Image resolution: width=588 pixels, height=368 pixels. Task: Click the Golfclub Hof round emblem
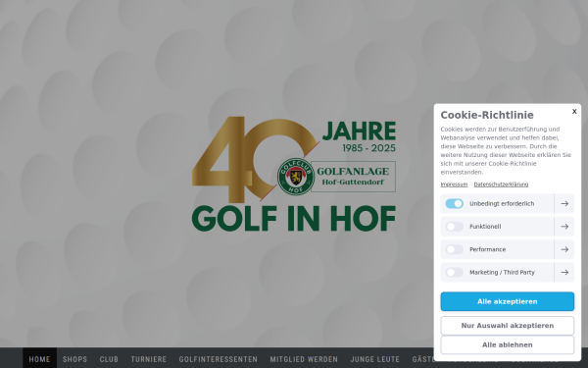(x=296, y=177)
